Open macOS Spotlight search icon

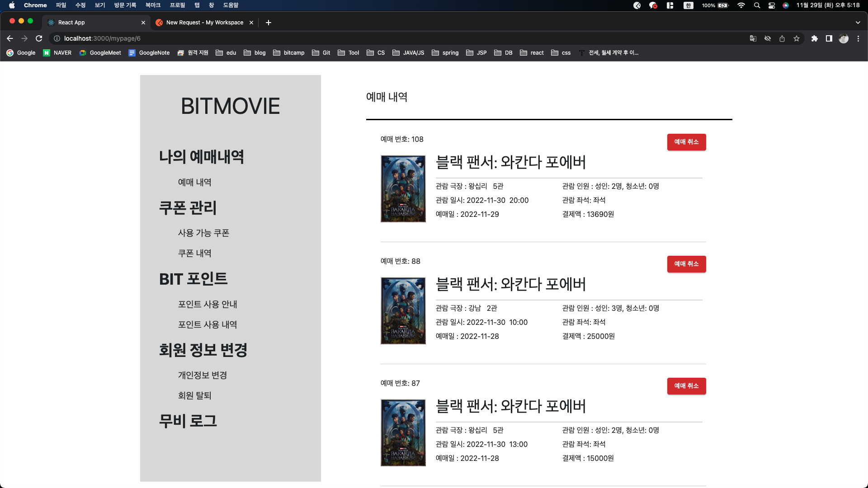[757, 5]
